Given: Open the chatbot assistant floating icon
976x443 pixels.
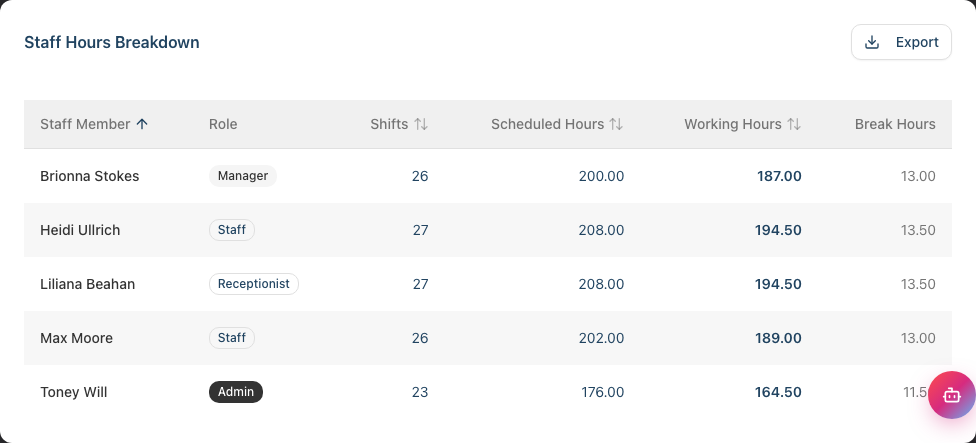Looking at the screenshot, I should click(x=952, y=395).
